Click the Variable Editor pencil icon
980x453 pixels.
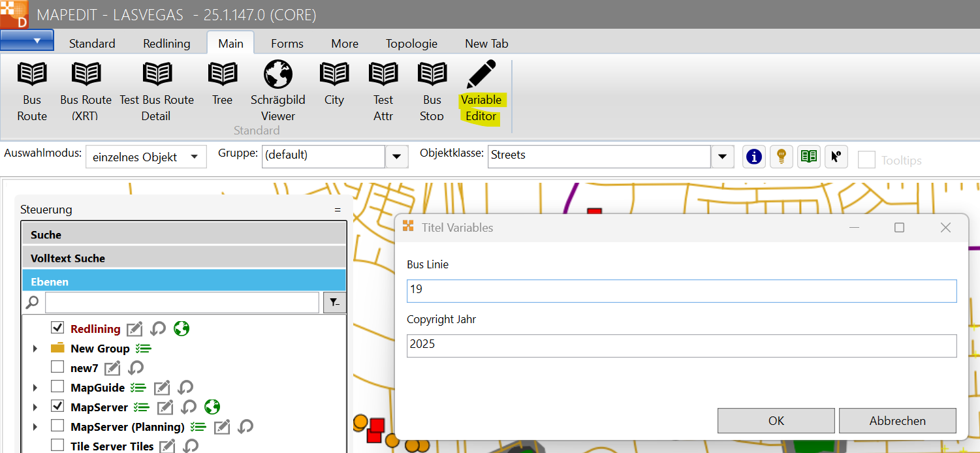(x=481, y=74)
